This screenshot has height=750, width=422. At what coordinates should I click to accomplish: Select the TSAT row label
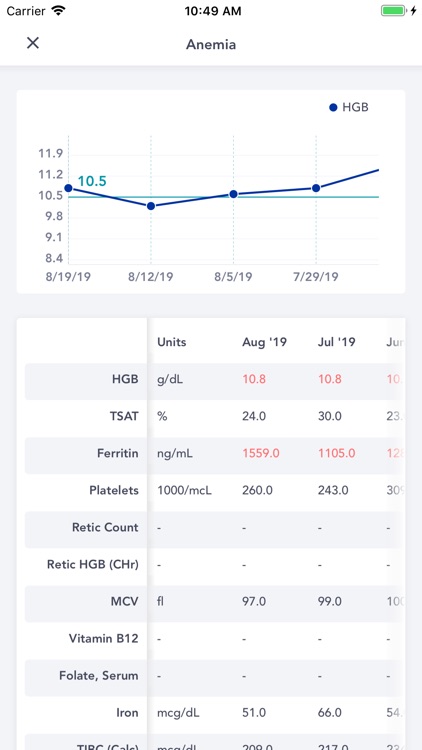point(124,416)
